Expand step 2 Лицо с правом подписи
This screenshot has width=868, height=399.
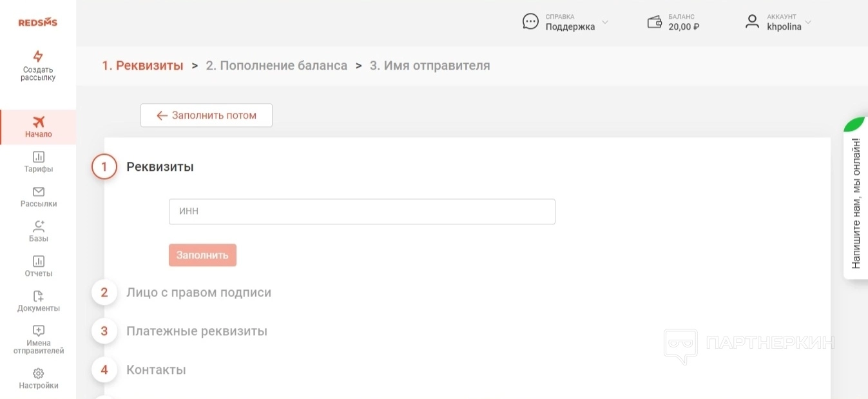coord(198,293)
